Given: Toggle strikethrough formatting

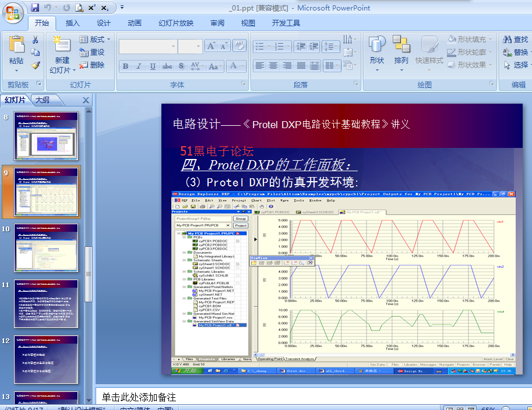Looking at the screenshot, I should (167, 66).
